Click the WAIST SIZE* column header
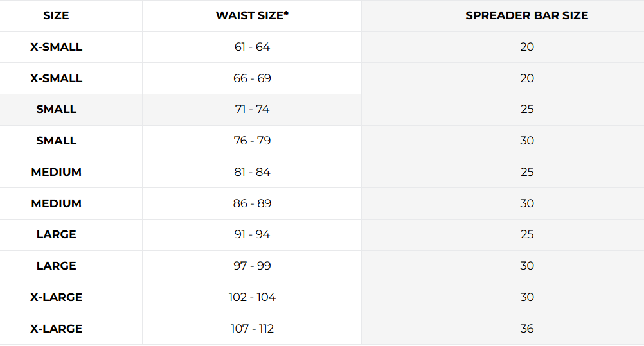644x346 pixels. [x=252, y=15]
